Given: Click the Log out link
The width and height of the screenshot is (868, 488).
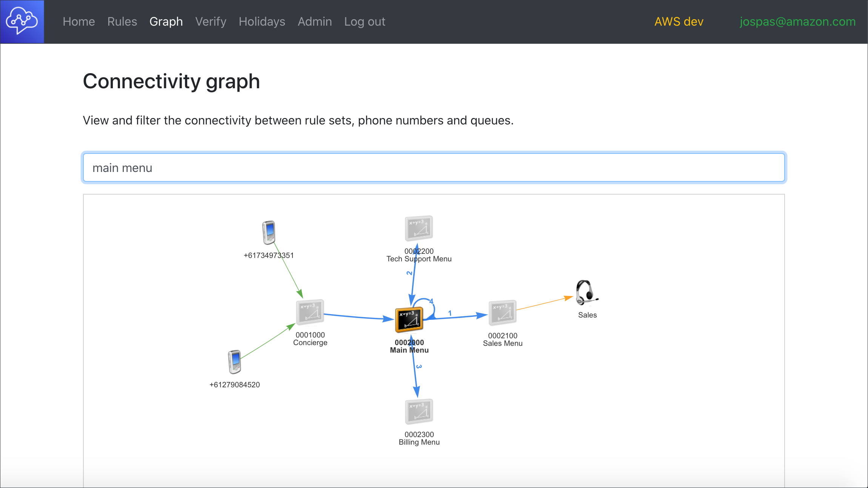Looking at the screenshot, I should pyautogui.click(x=365, y=21).
